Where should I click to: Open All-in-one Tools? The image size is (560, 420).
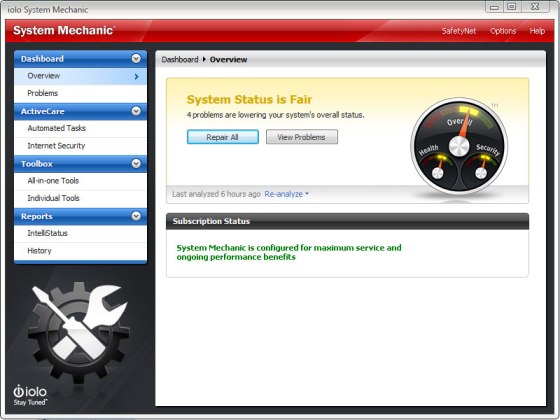pos(80,181)
